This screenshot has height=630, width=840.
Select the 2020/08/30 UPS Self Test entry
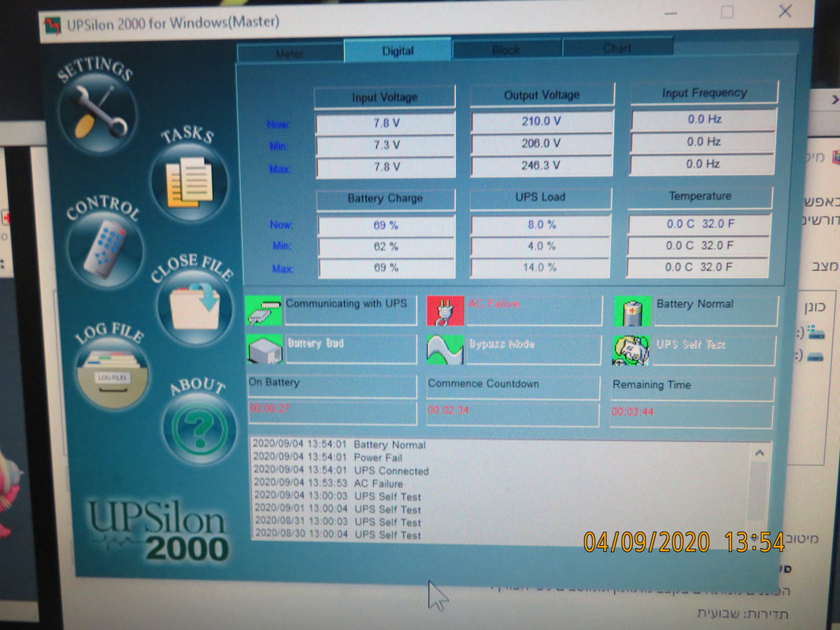click(338, 534)
